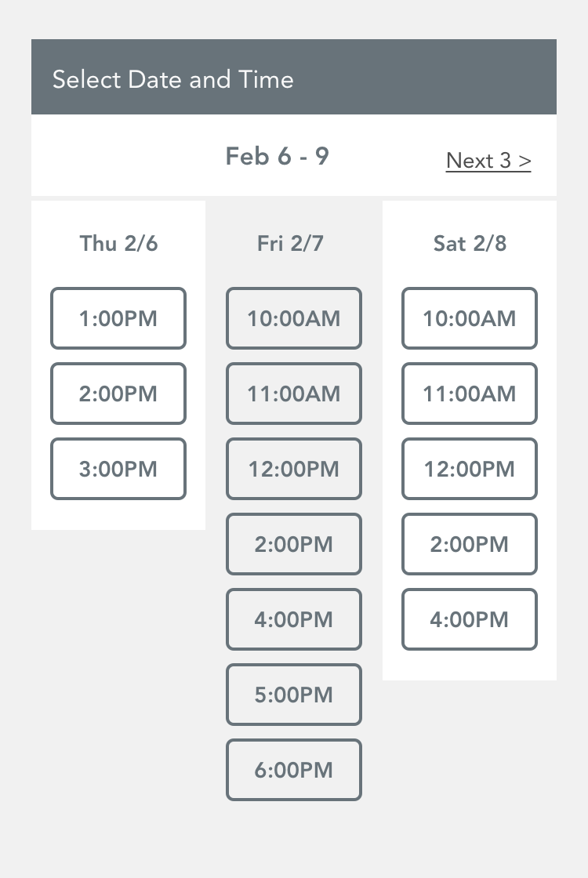Choose the 6:00PM Friday slot
This screenshot has width=588, height=878.
pos(294,770)
